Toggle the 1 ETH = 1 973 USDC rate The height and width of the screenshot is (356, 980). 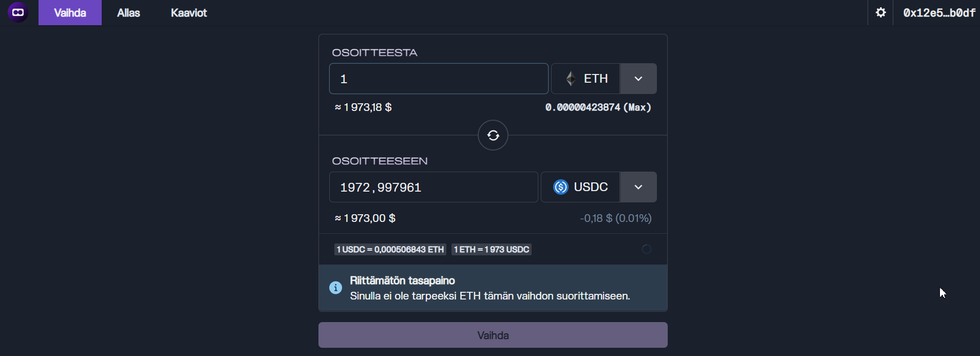491,249
